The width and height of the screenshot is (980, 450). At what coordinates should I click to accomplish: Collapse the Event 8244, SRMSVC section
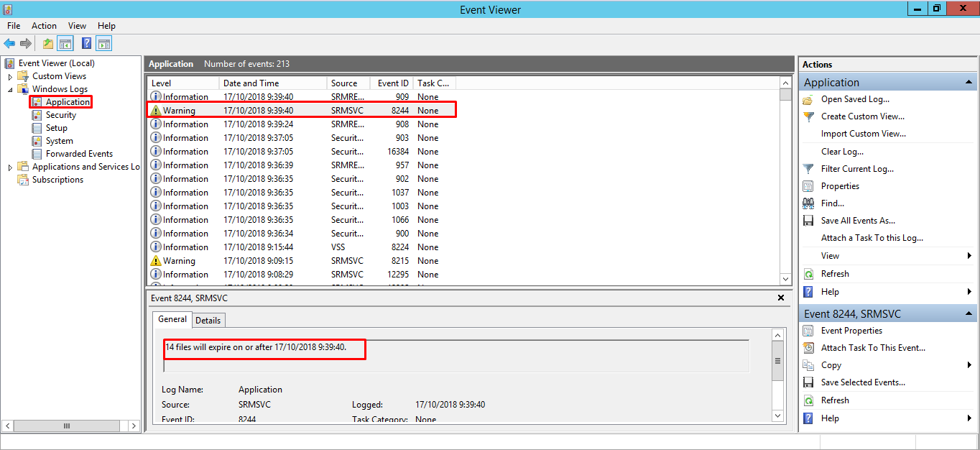969,313
